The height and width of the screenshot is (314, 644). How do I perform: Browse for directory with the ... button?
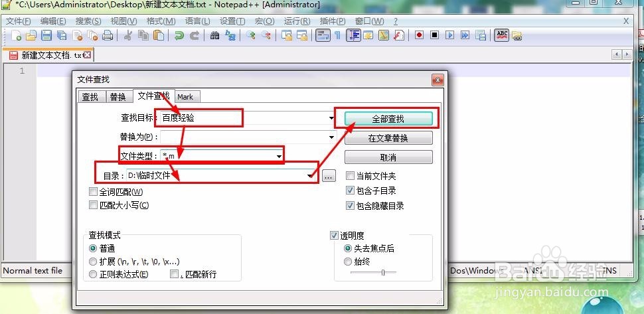point(329,176)
